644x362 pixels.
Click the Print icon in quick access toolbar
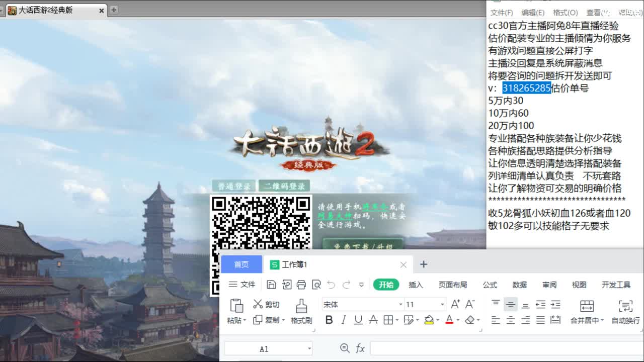pyautogui.click(x=301, y=285)
